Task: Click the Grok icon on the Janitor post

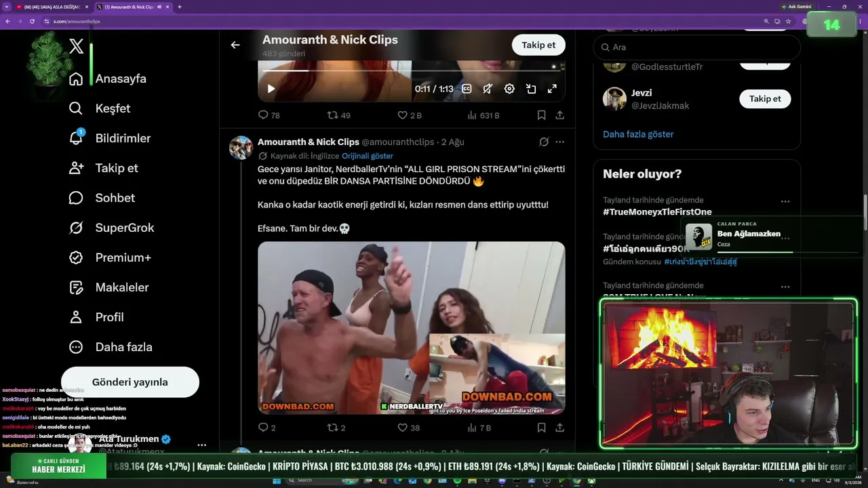Action: 544,142
